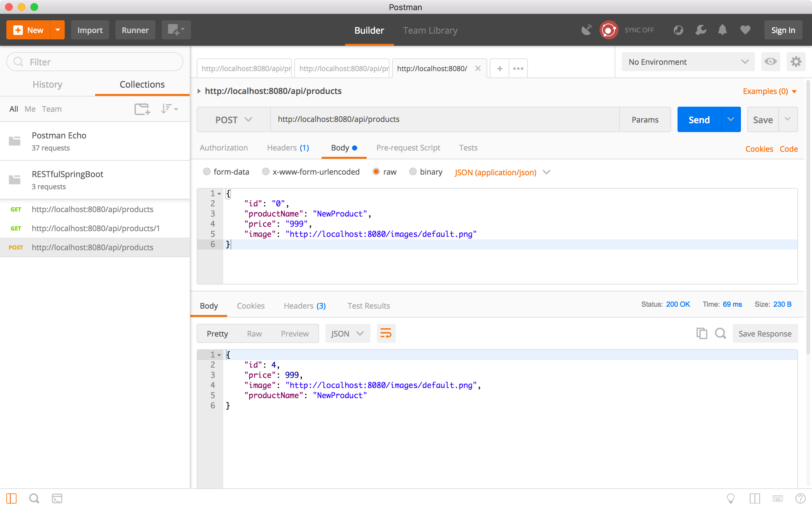
Task: Open the request Headers (1) tab
Action: pyautogui.click(x=288, y=148)
